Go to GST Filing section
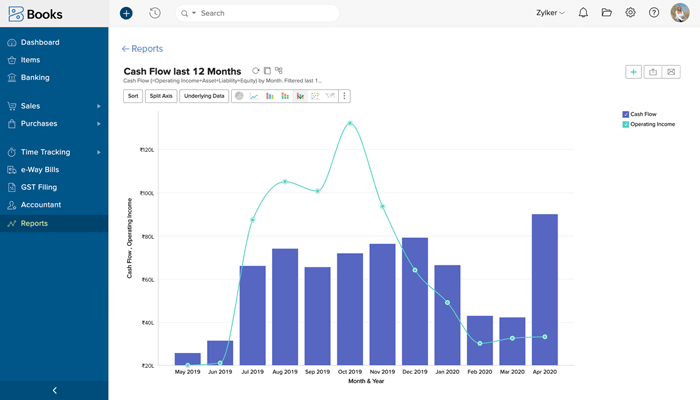Image resolution: width=700 pixels, height=400 pixels. [39, 187]
